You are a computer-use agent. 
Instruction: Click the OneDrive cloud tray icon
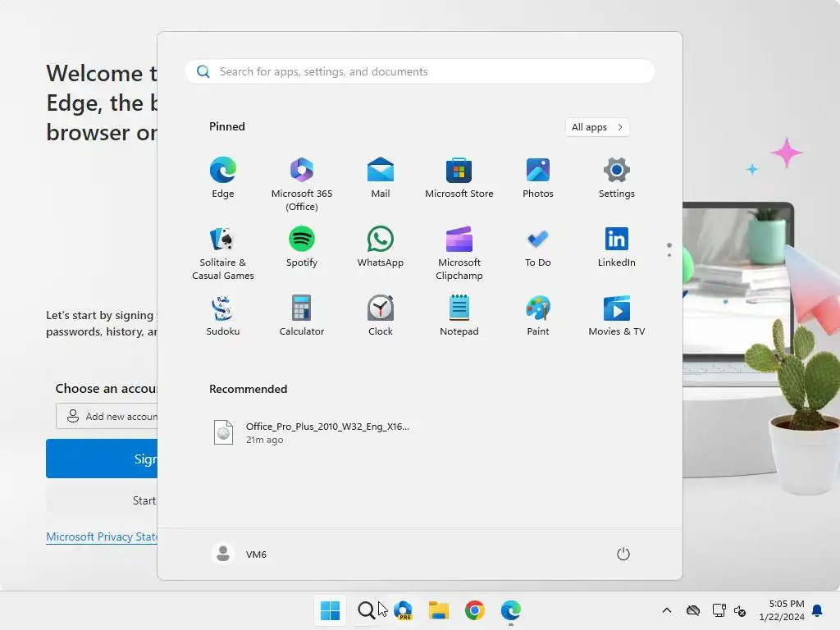coord(693,610)
